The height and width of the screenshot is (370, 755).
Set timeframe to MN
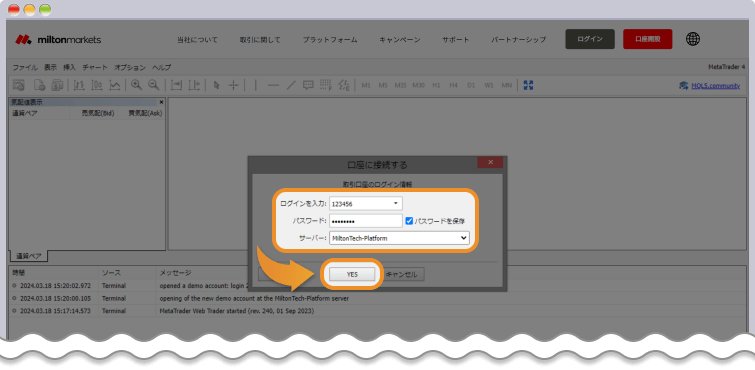(x=507, y=85)
